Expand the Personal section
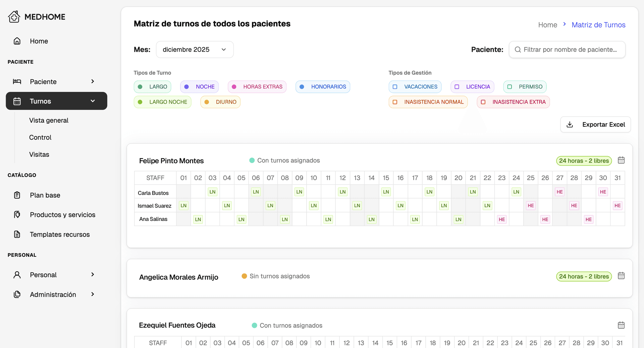Screen dimensions: 644x348 93,275
